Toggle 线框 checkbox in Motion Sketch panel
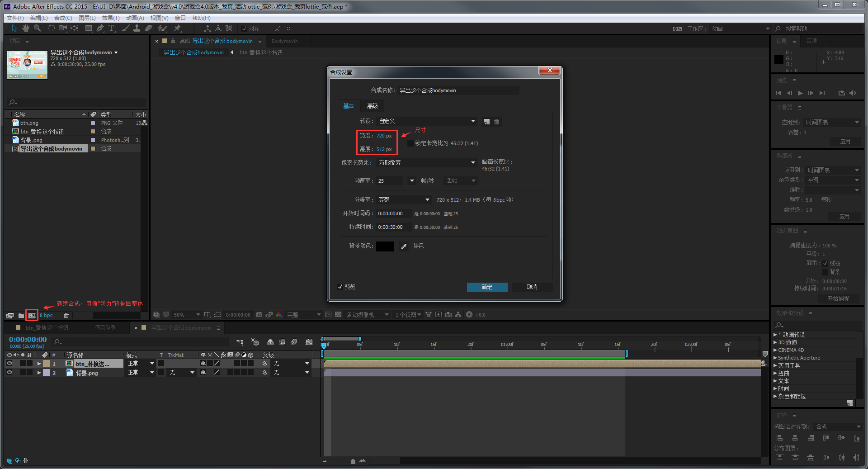Viewport: 868px width, 469px height. pos(825,263)
